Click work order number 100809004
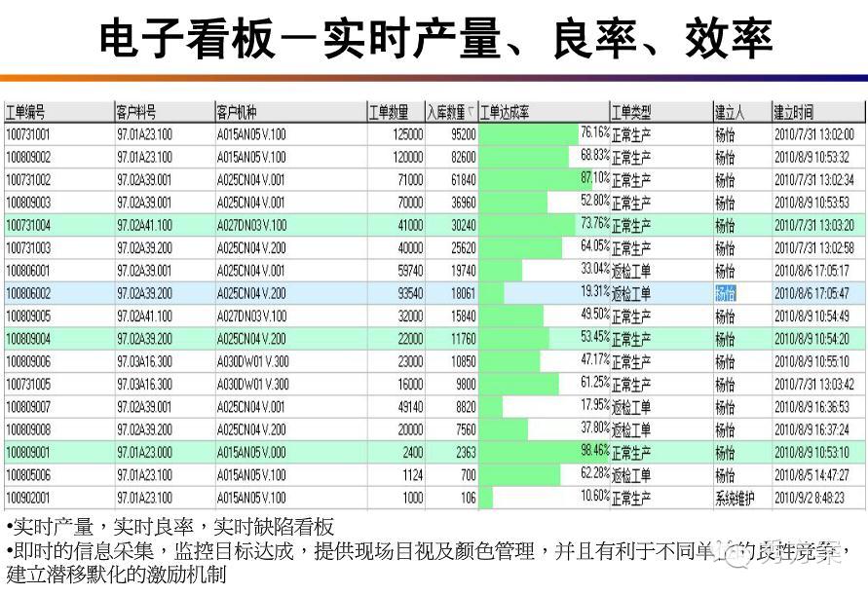 click(x=28, y=339)
